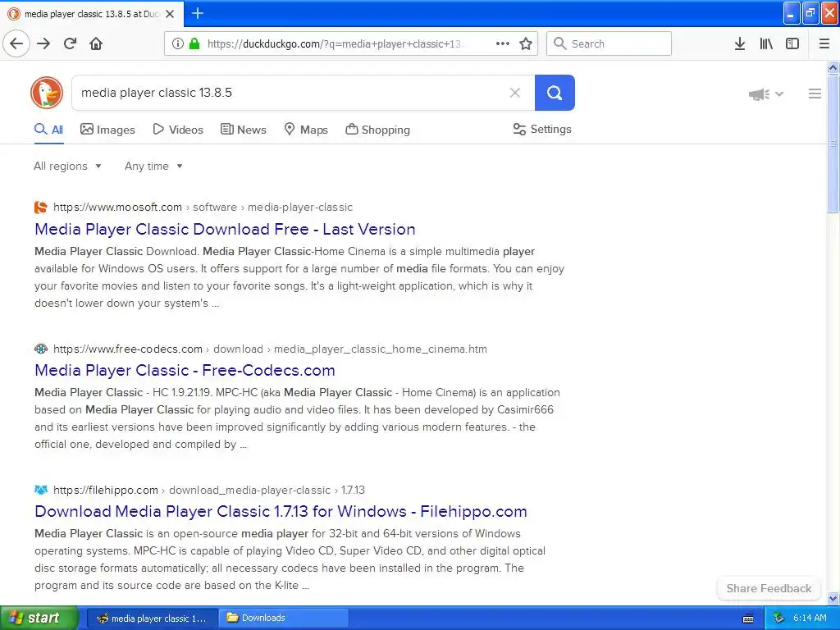
Task: Expand the Any time filter
Action: pyautogui.click(x=153, y=166)
